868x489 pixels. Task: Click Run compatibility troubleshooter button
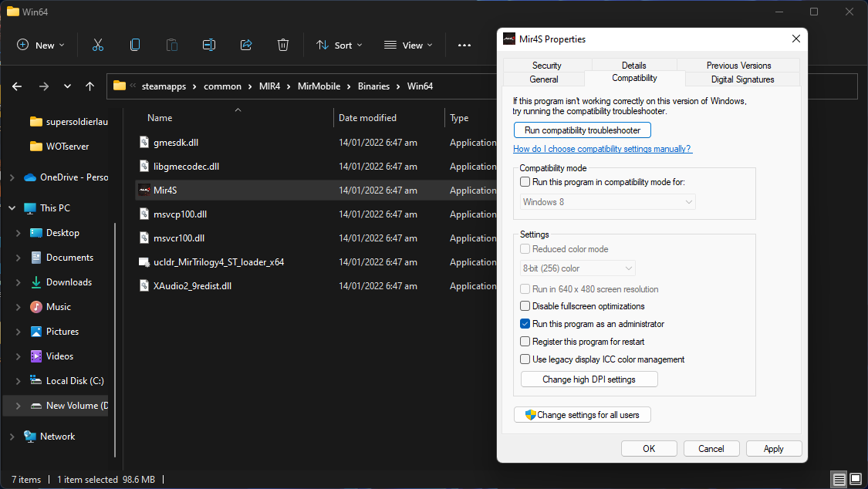tap(583, 130)
